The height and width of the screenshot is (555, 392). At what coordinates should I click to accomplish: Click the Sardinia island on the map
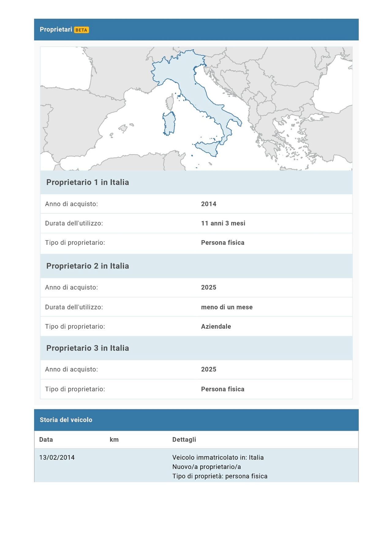pos(169,123)
